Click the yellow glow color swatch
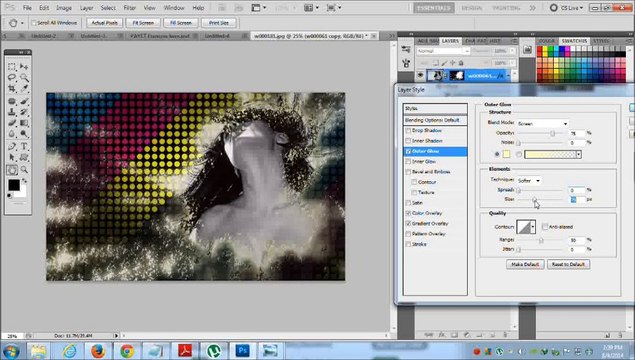Screen dimensions: 635x360 coord(506,154)
